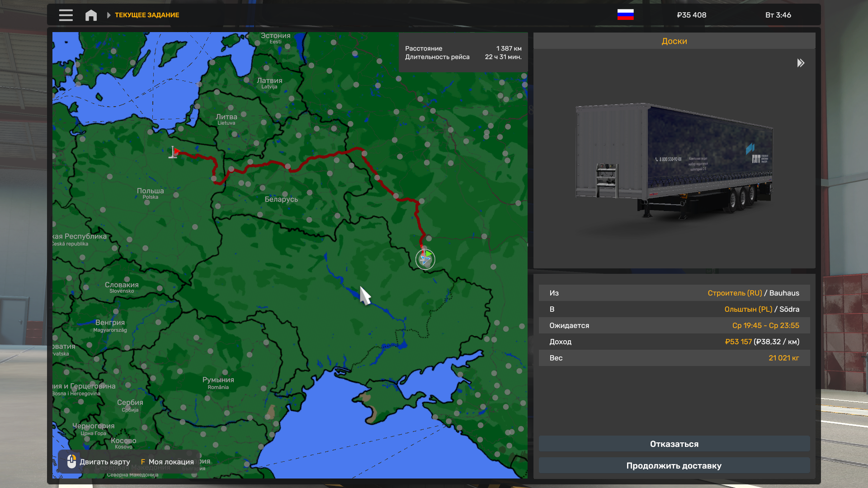Screen dimensions: 868x488
Task: Click Отказаться to cancel the job
Action: click(x=674, y=444)
